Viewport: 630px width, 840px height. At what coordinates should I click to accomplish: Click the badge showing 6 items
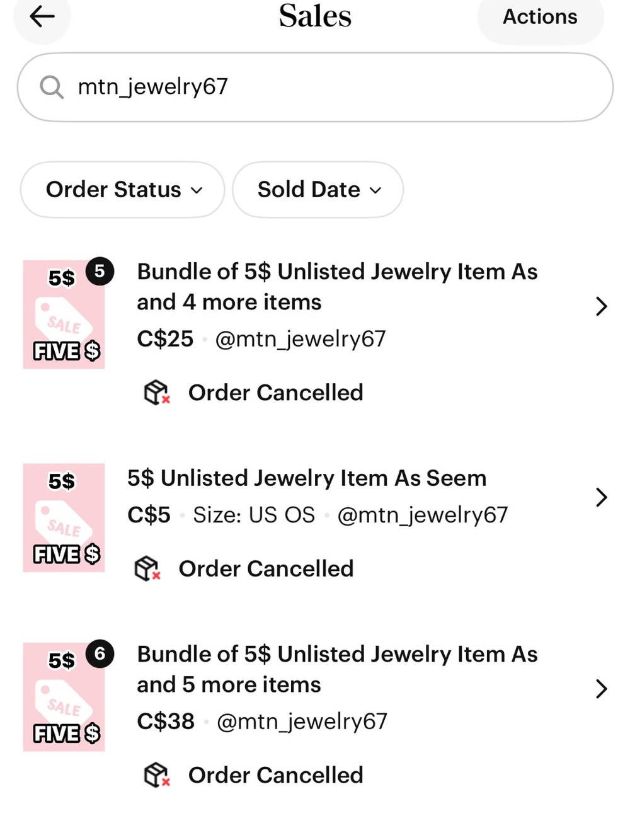pos(100,654)
